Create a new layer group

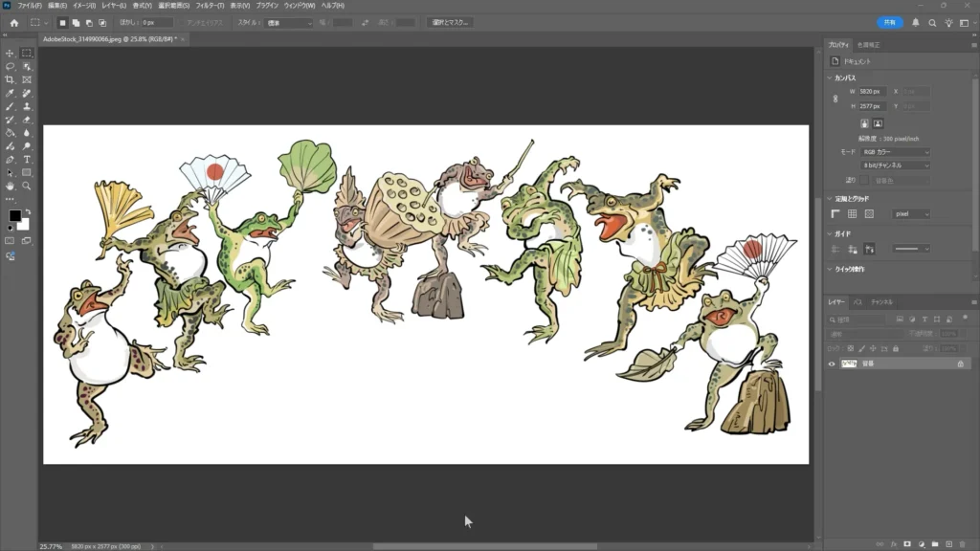pyautogui.click(x=935, y=544)
